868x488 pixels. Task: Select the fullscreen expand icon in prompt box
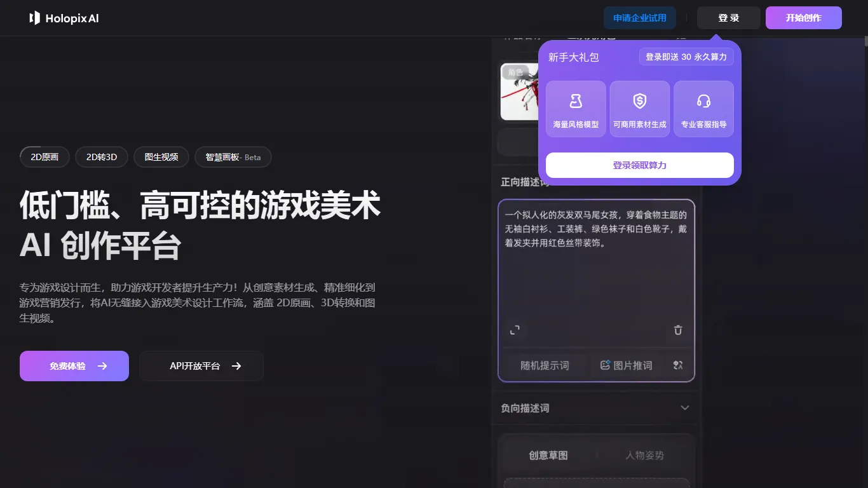point(515,330)
